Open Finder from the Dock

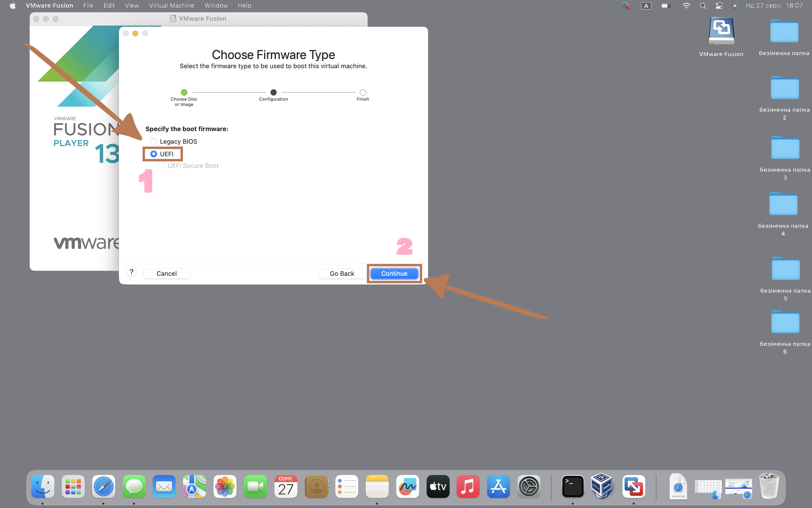[x=43, y=486]
